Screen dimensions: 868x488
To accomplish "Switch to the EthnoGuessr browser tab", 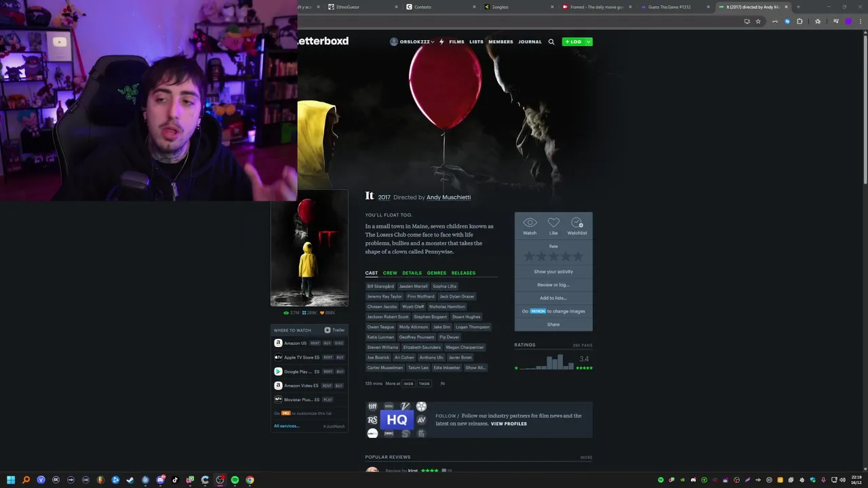I will coord(363,7).
